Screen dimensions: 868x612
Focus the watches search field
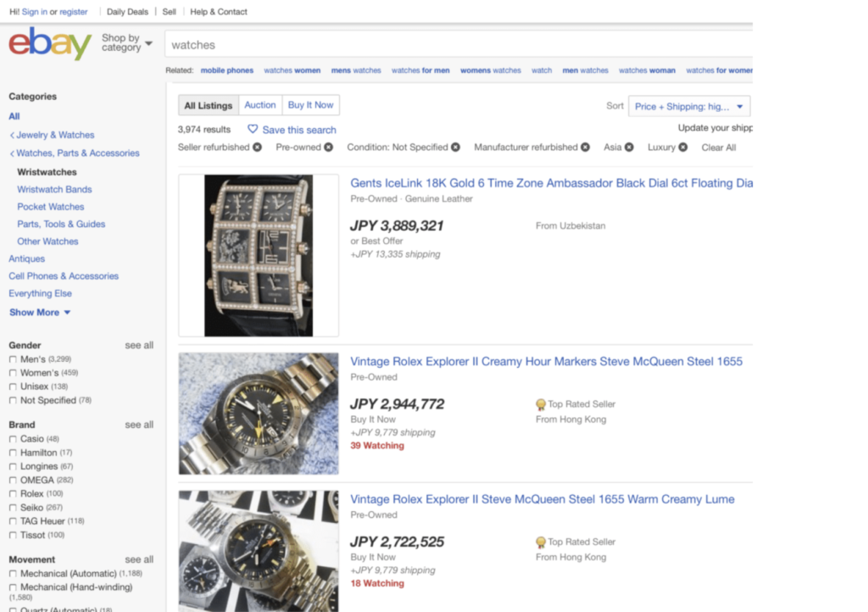click(x=459, y=45)
